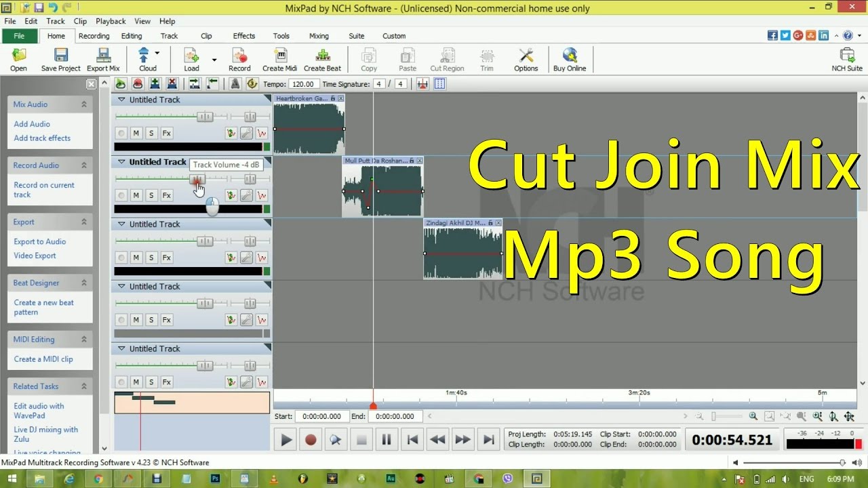868x488 pixels.
Task: Pause playback with the Pause button
Action: [387, 440]
